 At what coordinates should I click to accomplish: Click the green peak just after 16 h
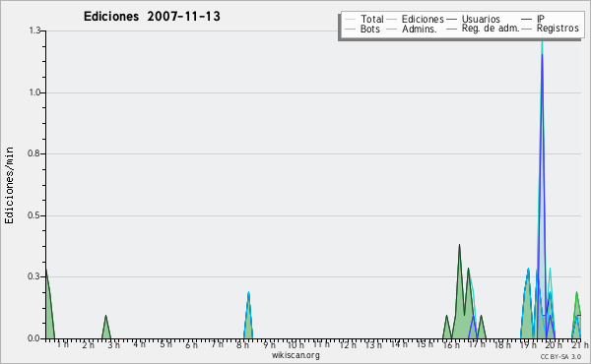click(459, 245)
